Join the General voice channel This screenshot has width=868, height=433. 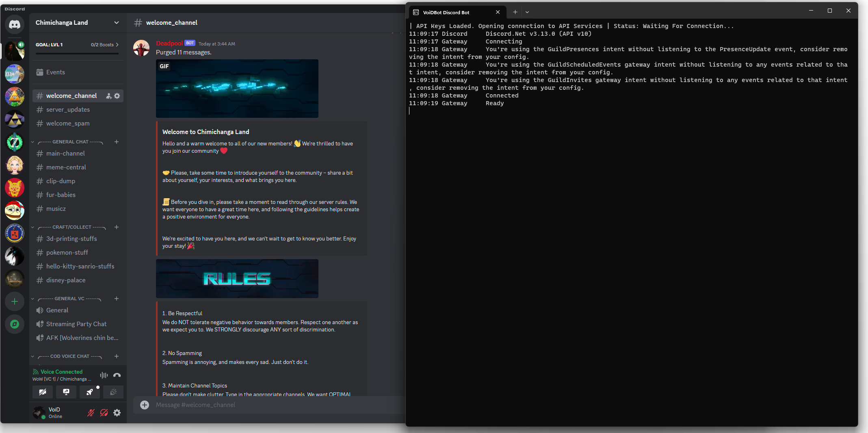(x=78, y=310)
